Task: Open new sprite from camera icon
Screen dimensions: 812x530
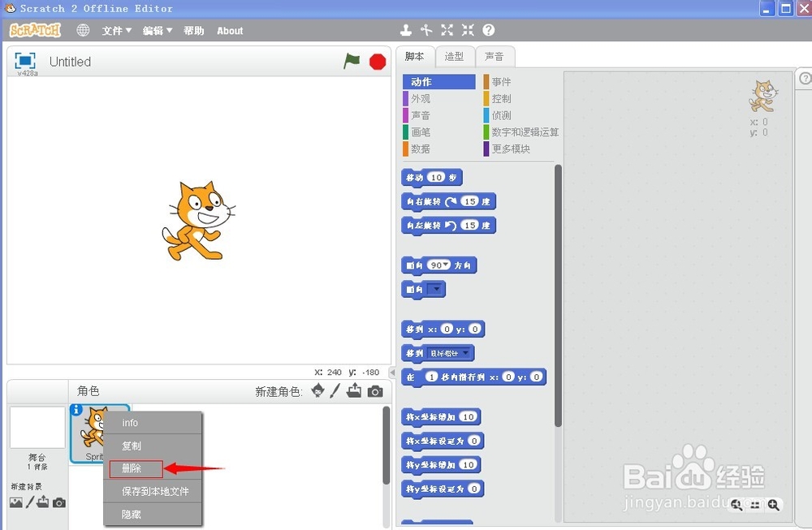Action: tap(375, 391)
